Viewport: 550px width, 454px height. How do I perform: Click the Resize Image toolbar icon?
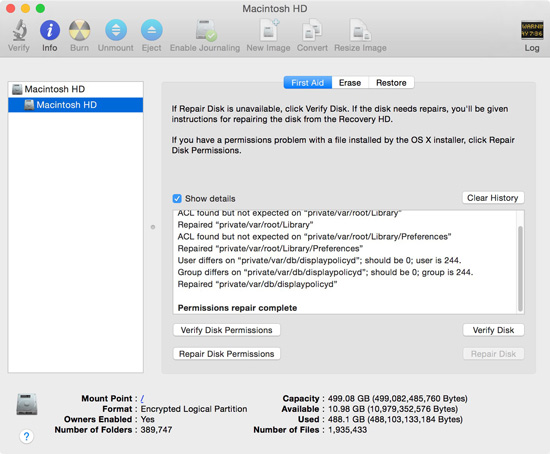[x=360, y=30]
